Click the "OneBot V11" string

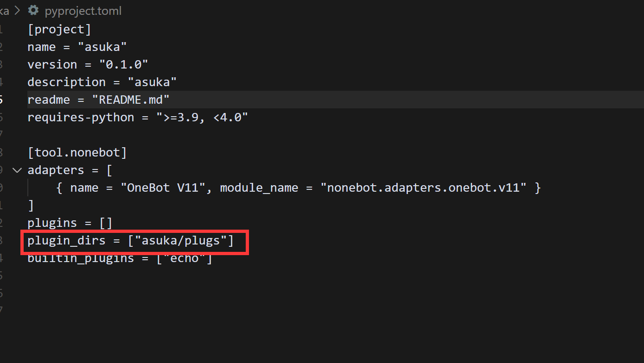tap(163, 188)
